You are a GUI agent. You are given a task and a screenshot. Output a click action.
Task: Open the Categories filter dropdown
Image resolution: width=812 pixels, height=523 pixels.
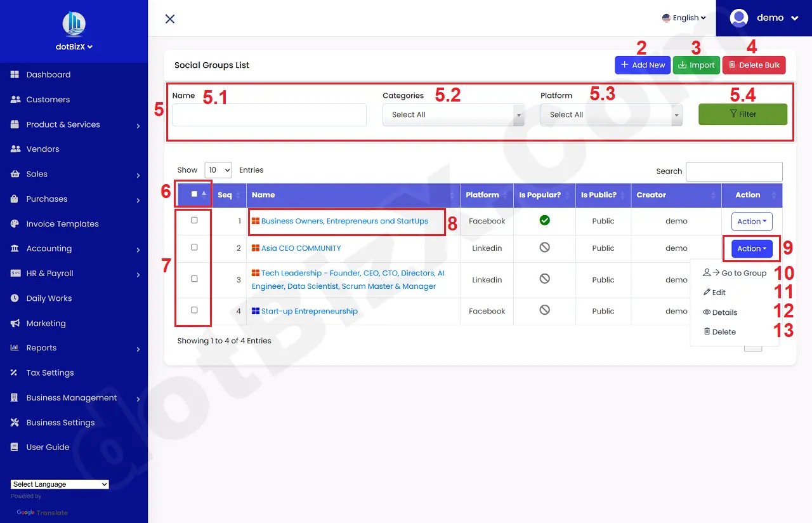pyautogui.click(x=453, y=115)
